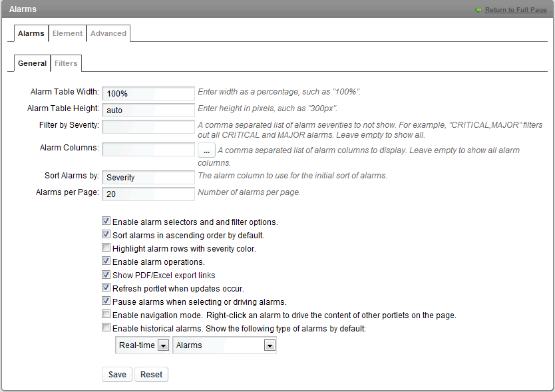Click the Filter by Severity field
This screenshot has width=555, height=392.
point(148,126)
